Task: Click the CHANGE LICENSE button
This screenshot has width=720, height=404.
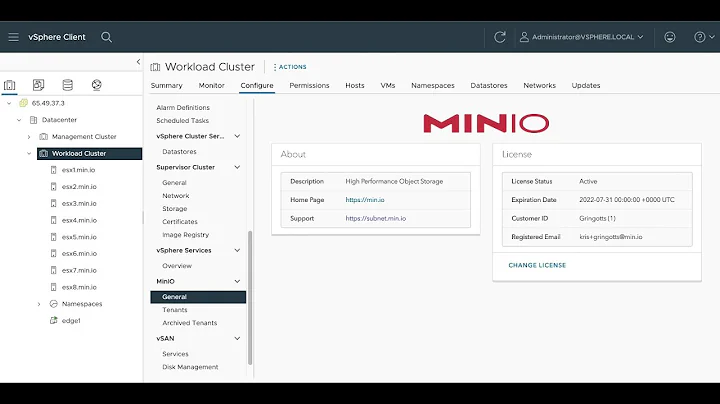Action: (537, 265)
